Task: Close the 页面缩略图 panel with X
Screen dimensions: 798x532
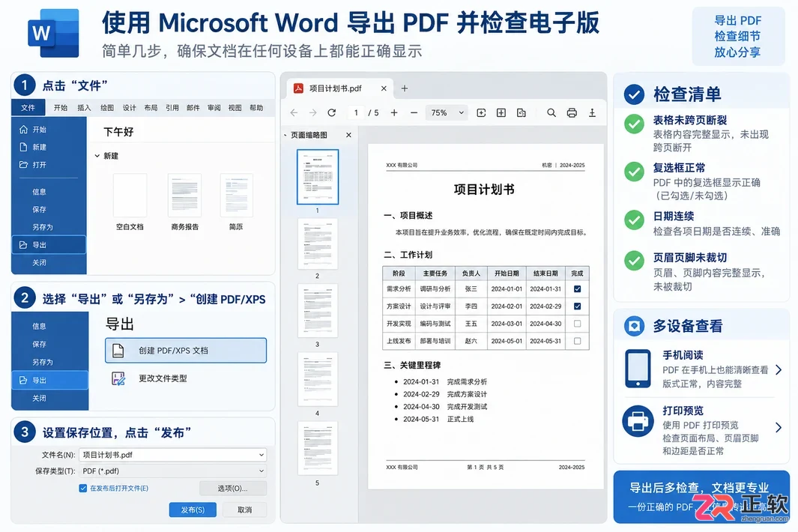Action: [348, 135]
